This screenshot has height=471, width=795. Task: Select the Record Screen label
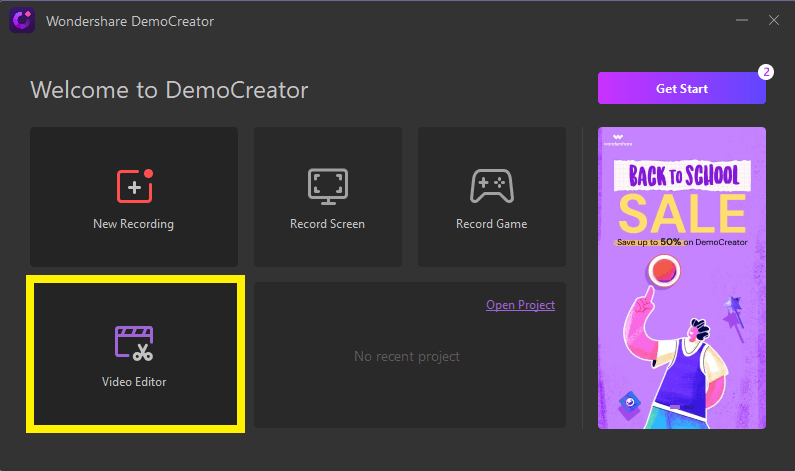point(328,224)
